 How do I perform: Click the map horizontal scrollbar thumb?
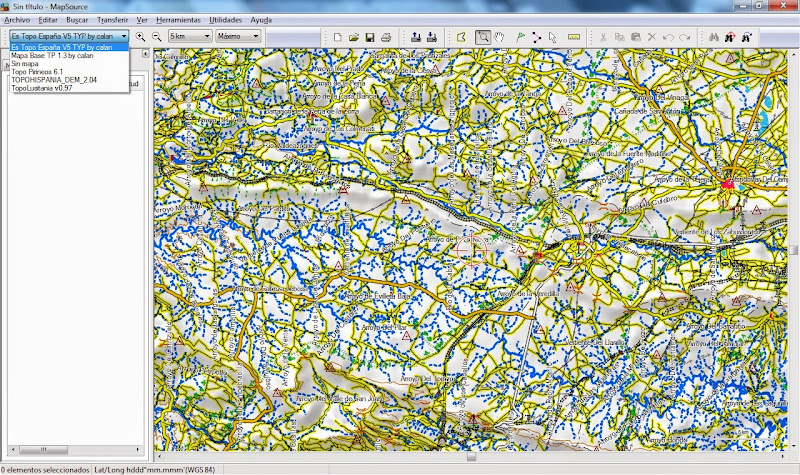click(x=471, y=457)
